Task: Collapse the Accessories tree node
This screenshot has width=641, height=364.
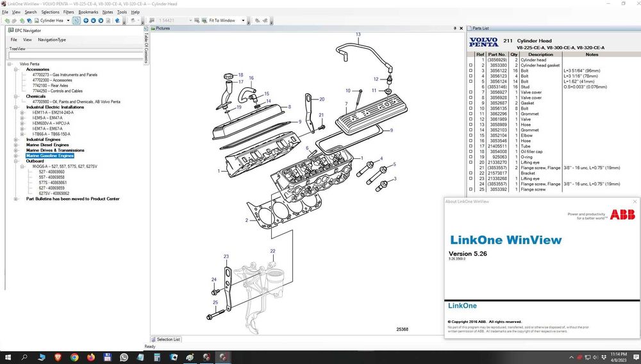Action: click(15, 69)
